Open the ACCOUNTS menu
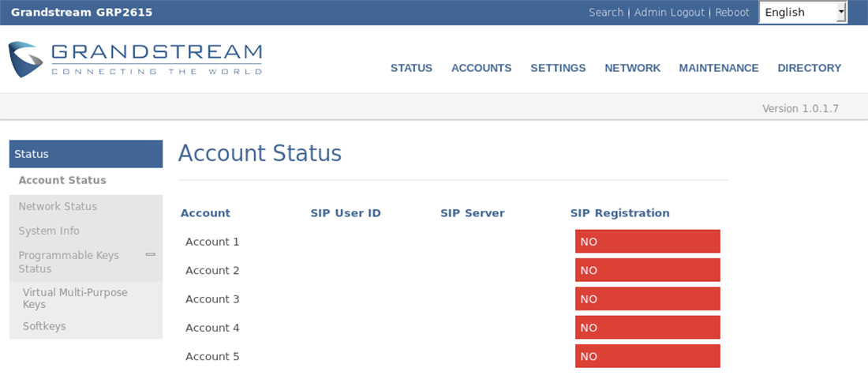Image resolution: width=868 pixels, height=383 pixels. click(x=481, y=68)
